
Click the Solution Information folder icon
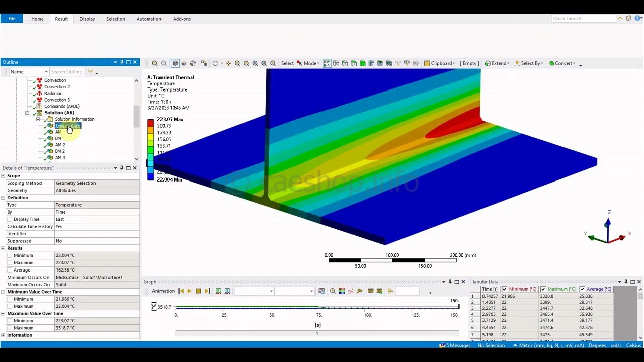pyautogui.click(x=50, y=119)
